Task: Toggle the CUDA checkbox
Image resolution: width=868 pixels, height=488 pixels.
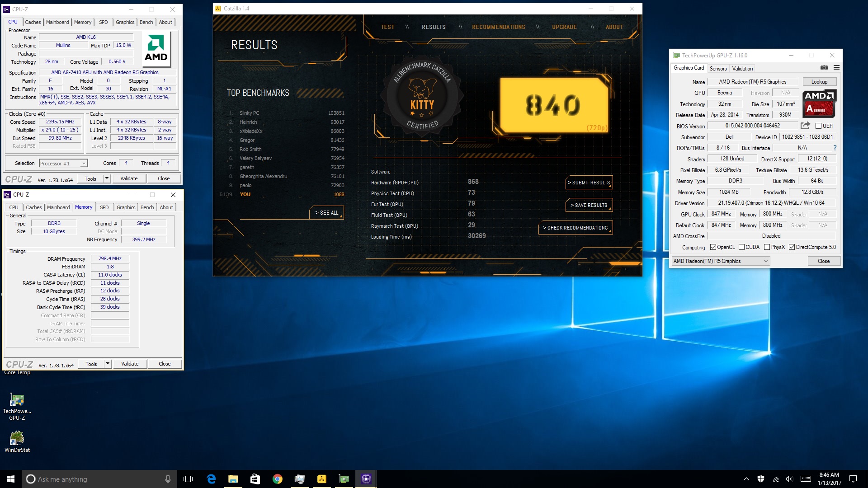Action: [x=741, y=247]
